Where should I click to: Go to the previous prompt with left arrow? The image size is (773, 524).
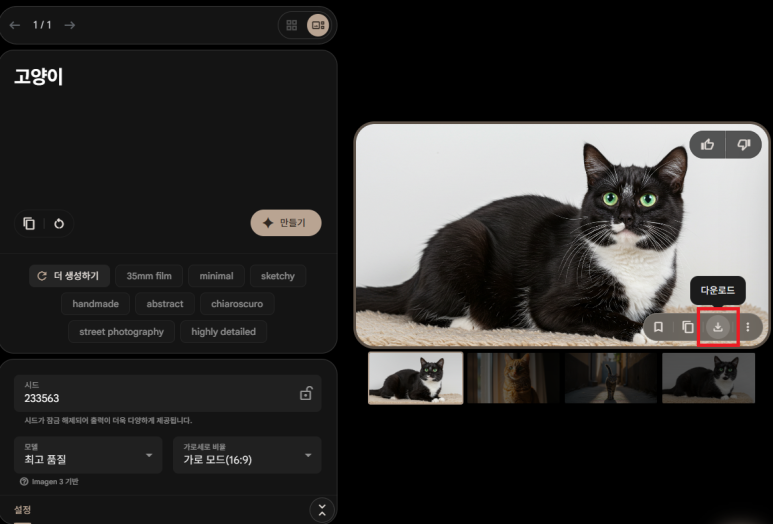tap(15, 25)
